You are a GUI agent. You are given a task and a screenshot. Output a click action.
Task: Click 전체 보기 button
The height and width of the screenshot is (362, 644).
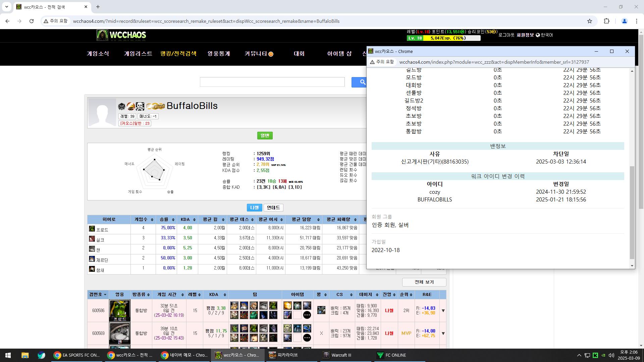(x=424, y=282)
